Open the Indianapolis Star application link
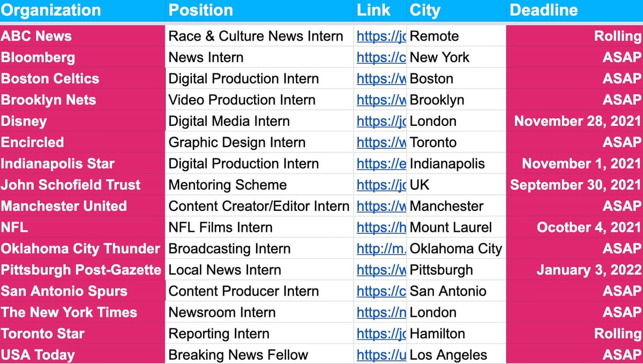643x364 pixels. (x=380, y=164)
